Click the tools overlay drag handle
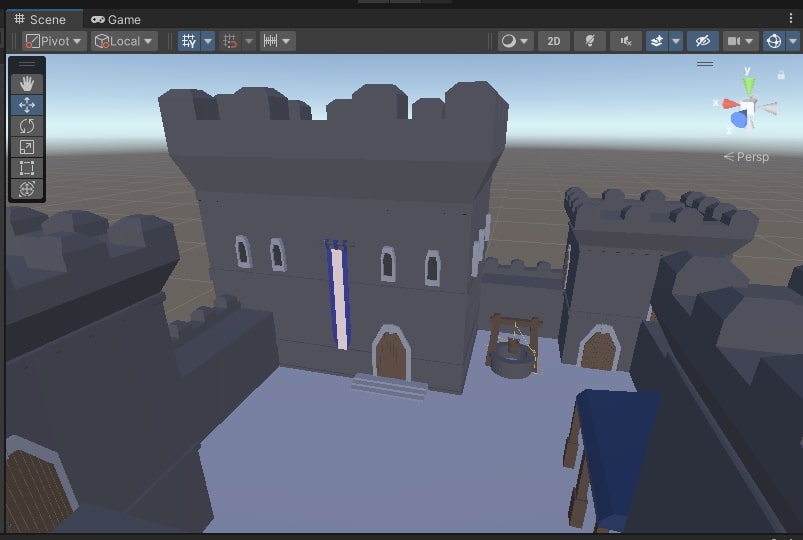This screenshot has height=540, width=803. click(27, 65)
